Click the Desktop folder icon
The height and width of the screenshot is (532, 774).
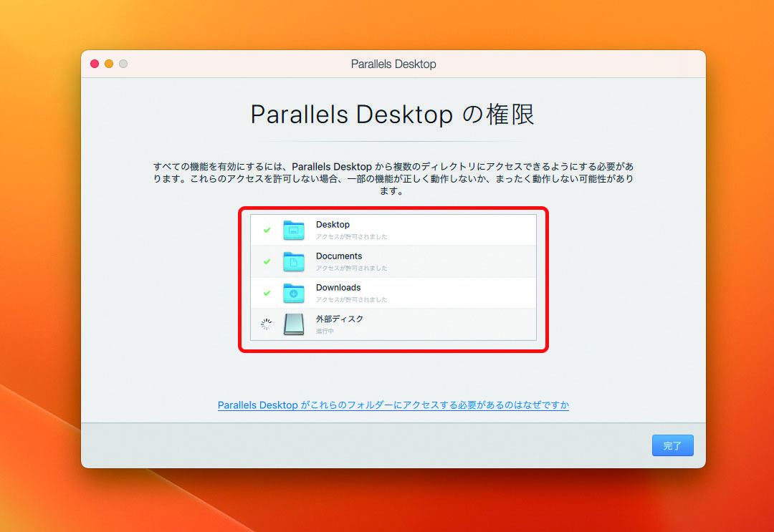coord(294,231)
